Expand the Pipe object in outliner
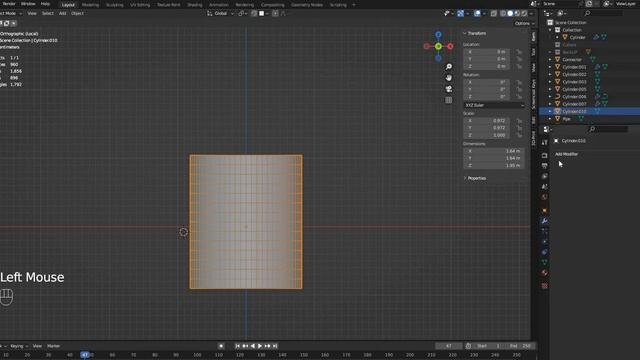Screen dimensions: 640x360 point(550,119)
